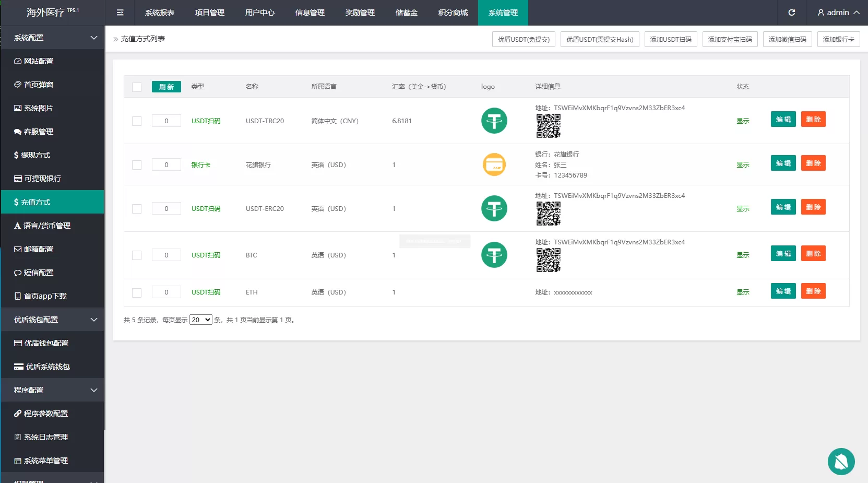
Task: Collapse the 系统配置 sidebar section
Action: 52,38
